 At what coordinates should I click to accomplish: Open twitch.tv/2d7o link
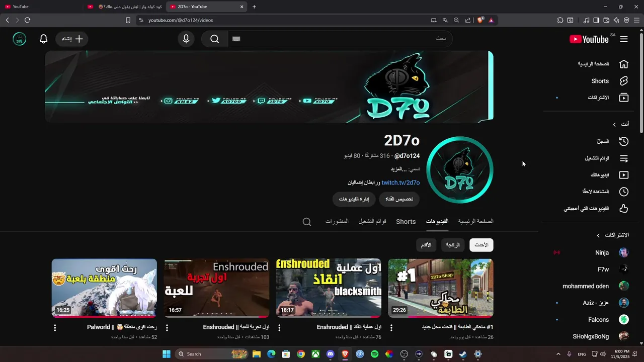(400, 183)
